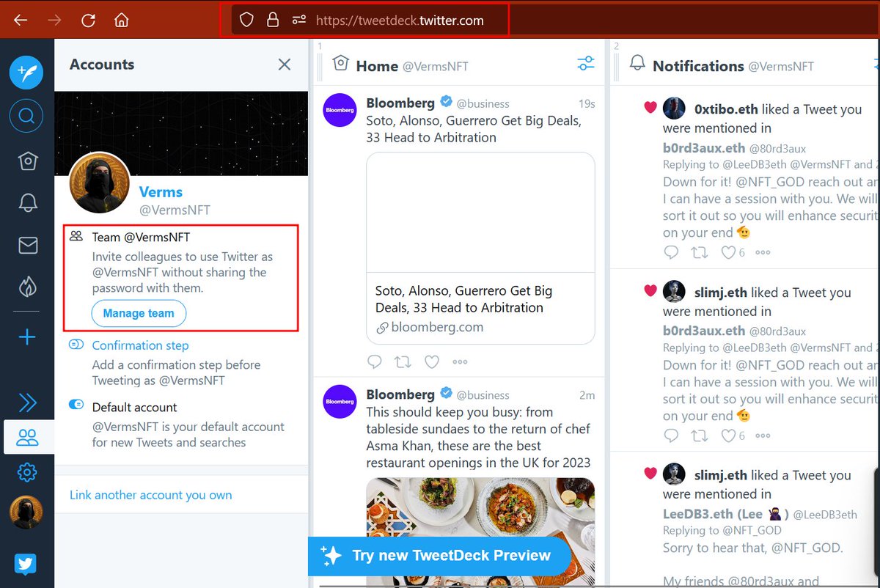
Task: Retweet first b0rd3aux.eth notification tweet
Action: click(700, 252)
